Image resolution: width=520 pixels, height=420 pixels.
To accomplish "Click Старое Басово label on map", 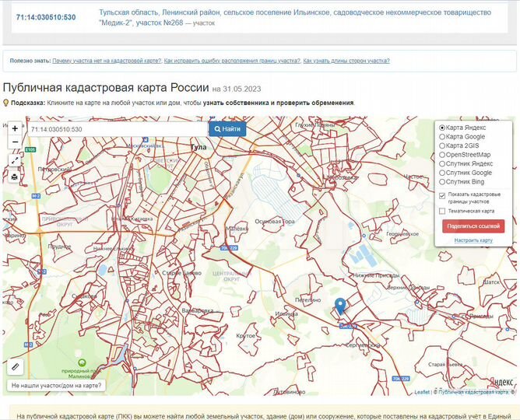I will tap(181, 273).
